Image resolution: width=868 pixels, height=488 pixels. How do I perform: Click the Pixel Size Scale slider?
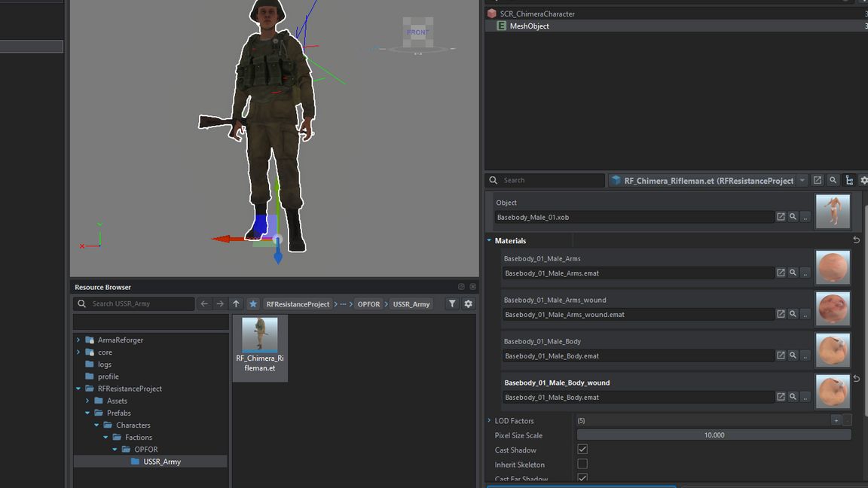point(714,435)
